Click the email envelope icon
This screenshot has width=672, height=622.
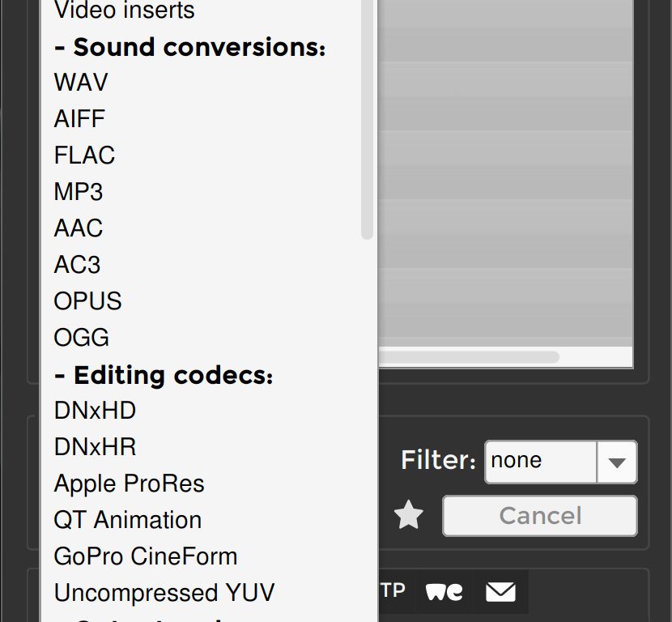pyautogui.click(x=500, y=592)
